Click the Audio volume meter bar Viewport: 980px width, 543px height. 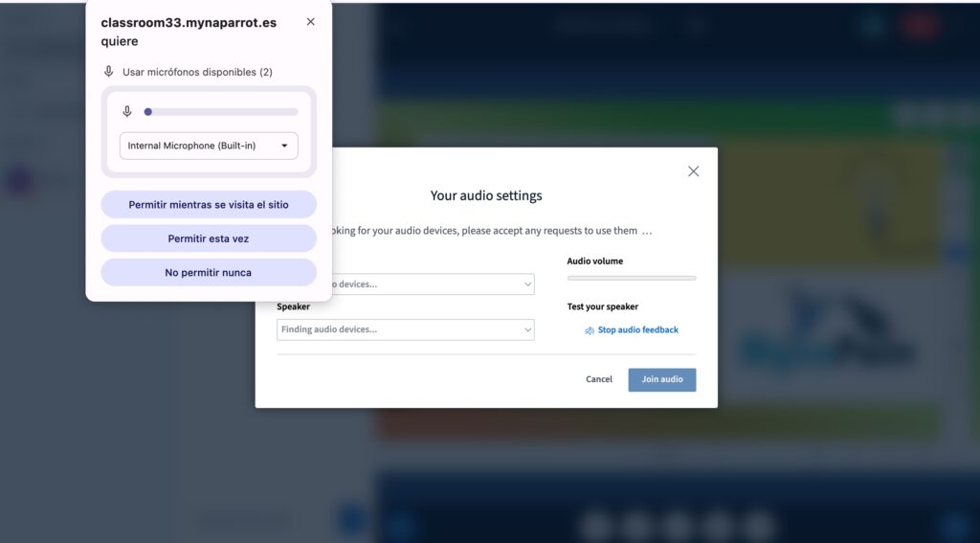[x=631, y=278]
